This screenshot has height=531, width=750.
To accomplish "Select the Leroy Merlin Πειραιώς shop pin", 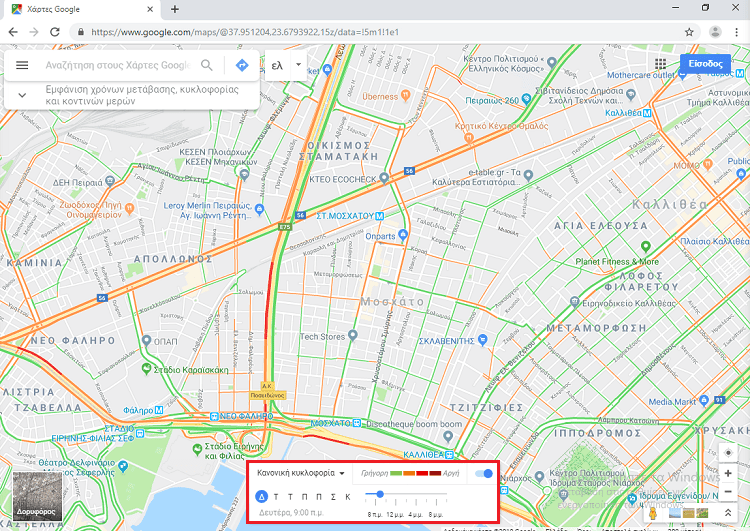I will point(260,209).
